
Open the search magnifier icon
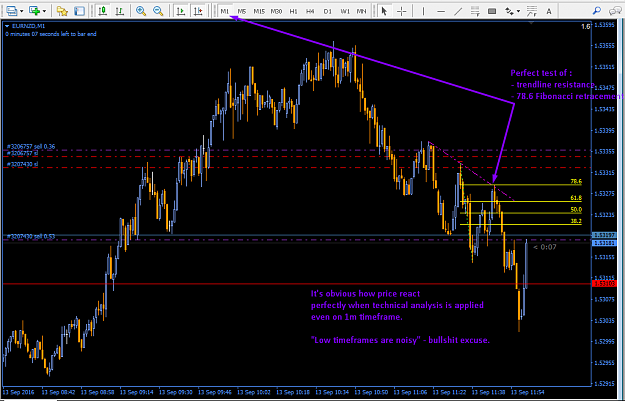click(597, 11)
